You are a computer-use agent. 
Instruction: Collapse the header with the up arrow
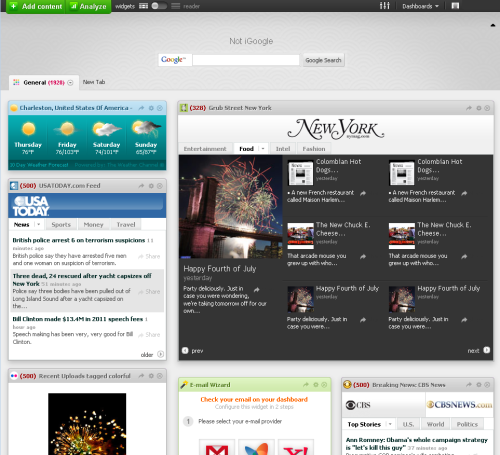(x=493, y=25)
